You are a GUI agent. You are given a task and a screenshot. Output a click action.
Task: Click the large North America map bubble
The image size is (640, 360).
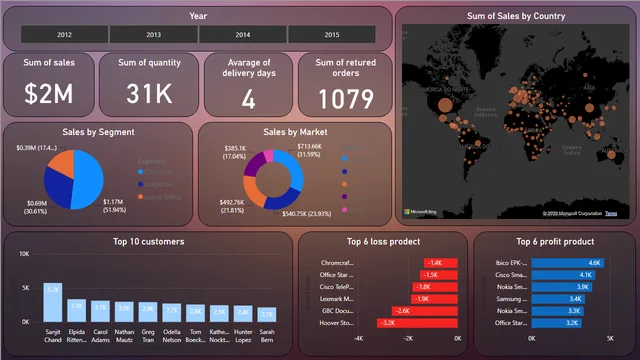(x=445, y=105)
